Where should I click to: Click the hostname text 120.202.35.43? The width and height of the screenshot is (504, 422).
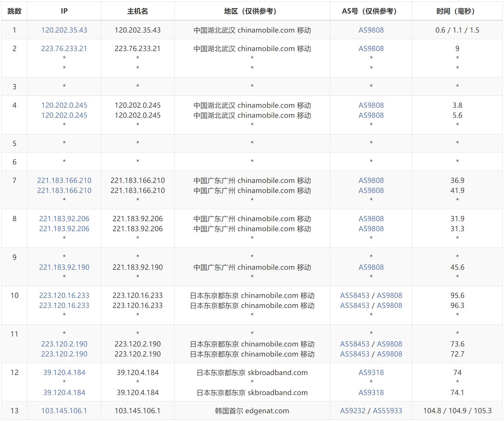(x=138, y=30)
